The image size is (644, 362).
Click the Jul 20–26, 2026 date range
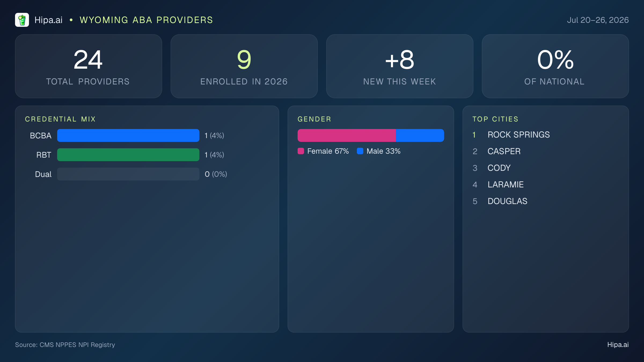pos(598,20)
